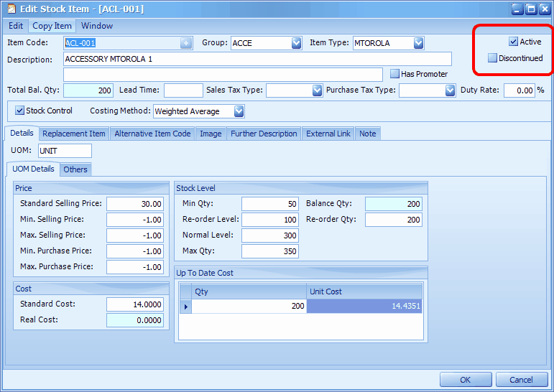
Task: Open the Costing Method dropdown
Action: [x=239, y=111]
